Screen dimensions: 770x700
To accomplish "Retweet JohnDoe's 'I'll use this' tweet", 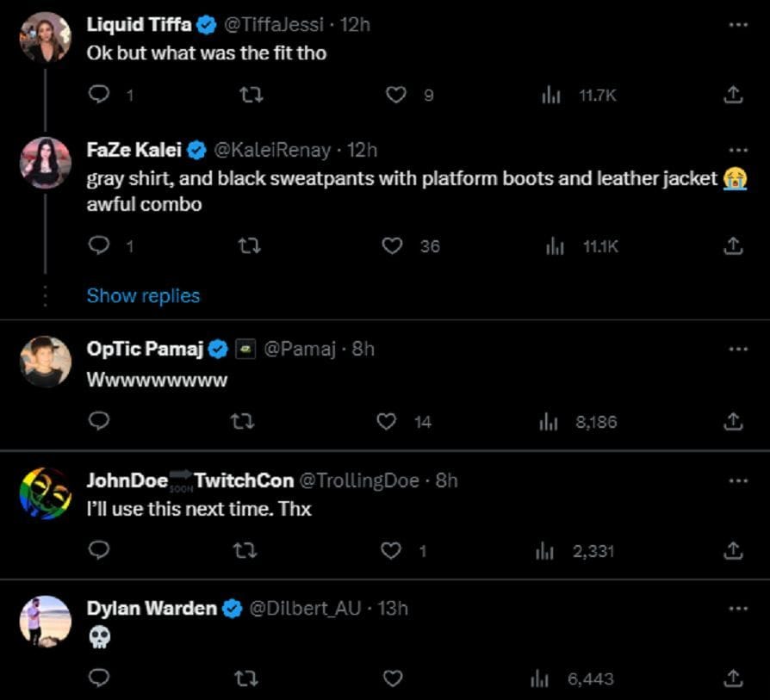I will pyautogui.click(x=248, y=550).
